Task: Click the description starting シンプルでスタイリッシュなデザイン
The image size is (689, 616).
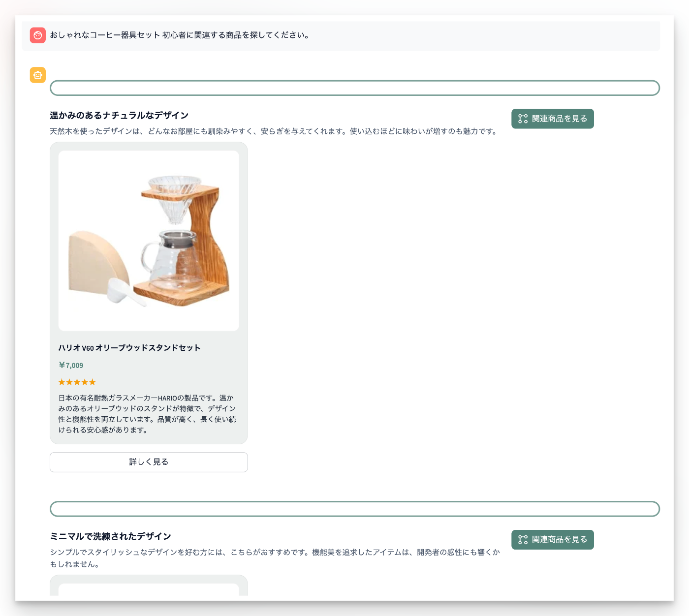Action: point(275,558)
